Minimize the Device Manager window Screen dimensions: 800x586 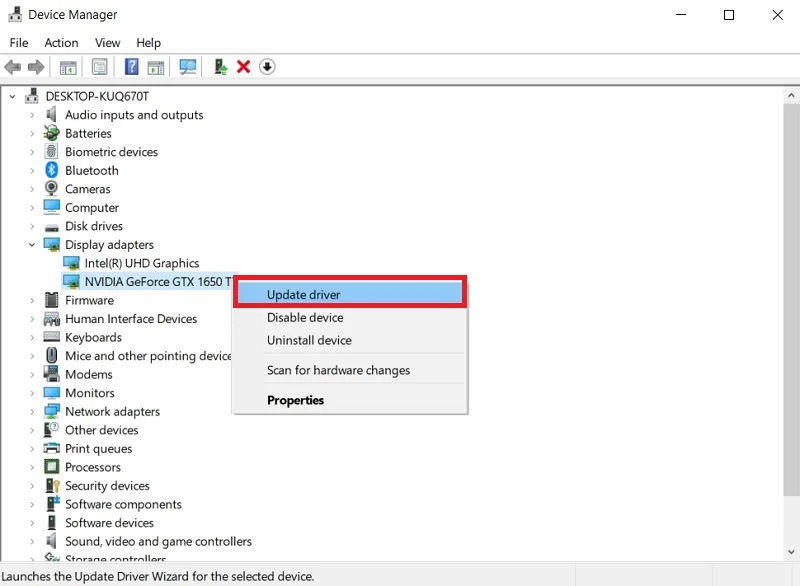tap(681, 15)
